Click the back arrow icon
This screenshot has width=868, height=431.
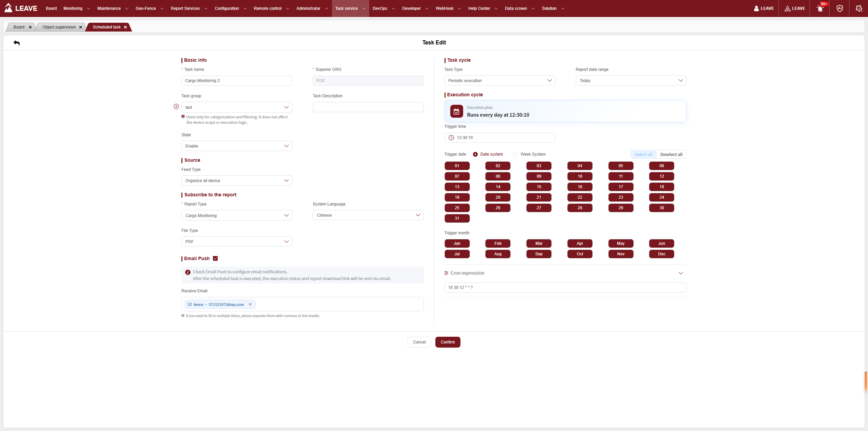coord(17,43)
